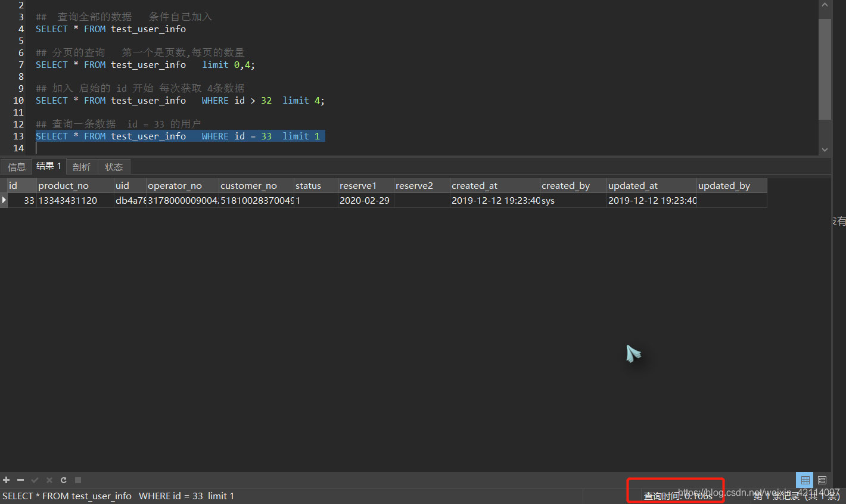This screenshot has height=504, width=846.
Task: Click the add record plus icon
Action: click(x=7, y=480)
